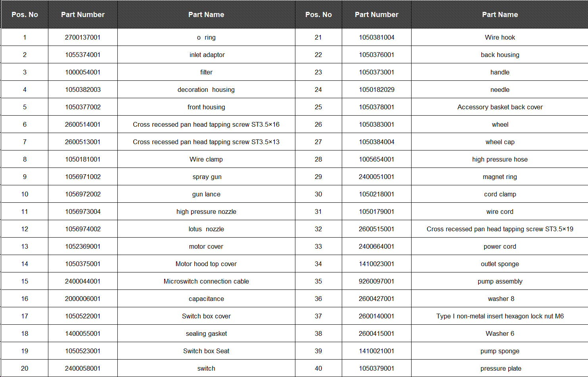The width and height of the screenshot is (588, 377).
Task: Click the hexagon lock nut M6 cell
Action: pyautogui.click(x=500, y=316)
